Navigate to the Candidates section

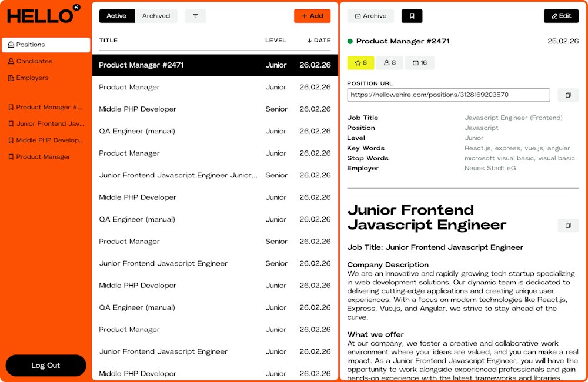click(x=32, y=61)
